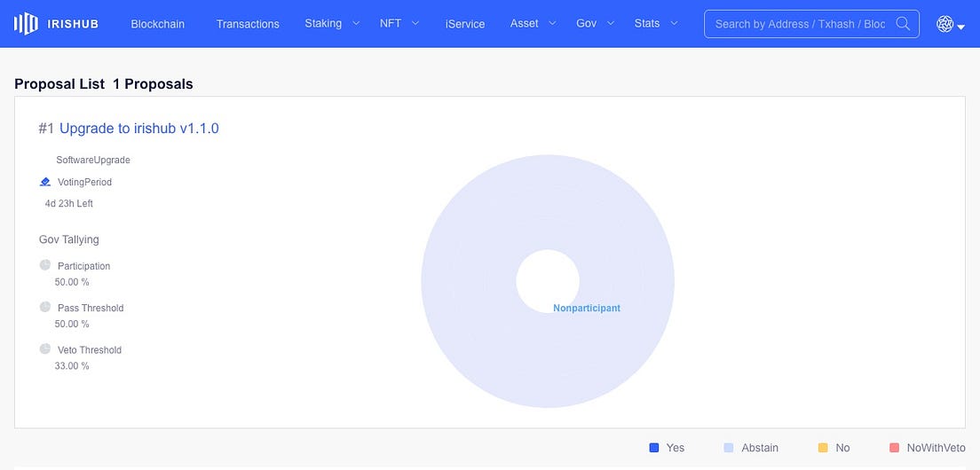This screenshot has height=470, width=980.
Task: Click the 4d 23h Left text
Action: pos(68,203)
